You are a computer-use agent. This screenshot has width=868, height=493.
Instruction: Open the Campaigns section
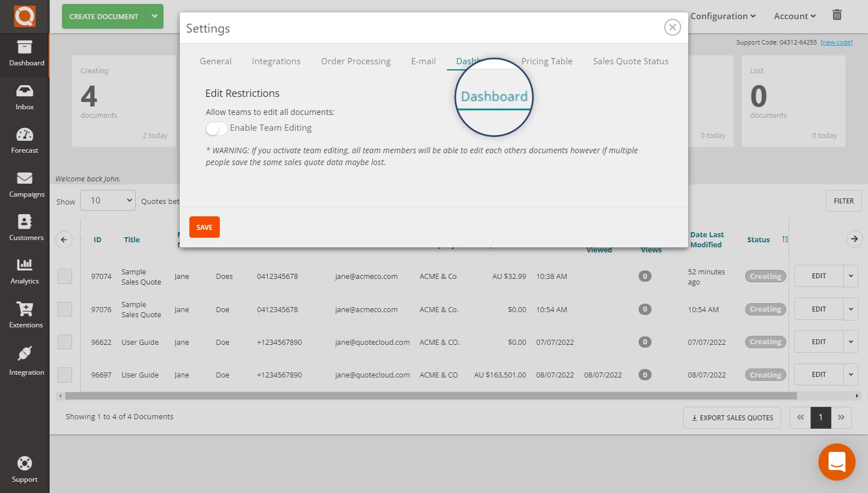click(24, 184)
